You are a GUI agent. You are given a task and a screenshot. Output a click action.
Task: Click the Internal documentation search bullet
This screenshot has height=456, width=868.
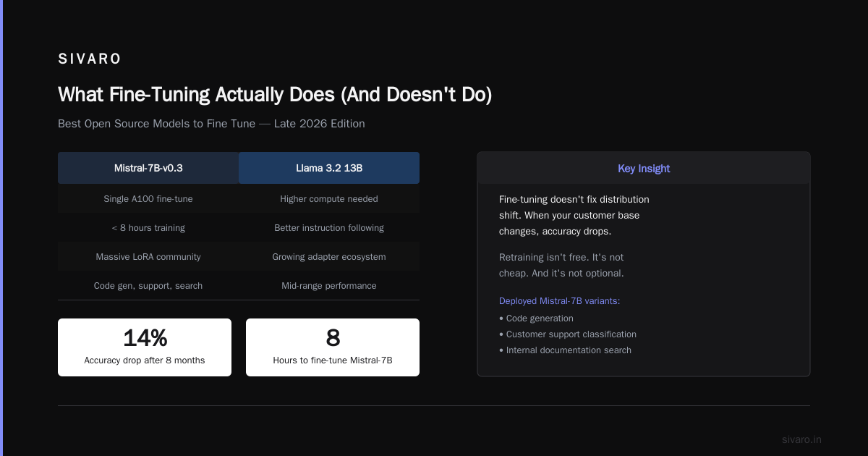pos(565,350)
